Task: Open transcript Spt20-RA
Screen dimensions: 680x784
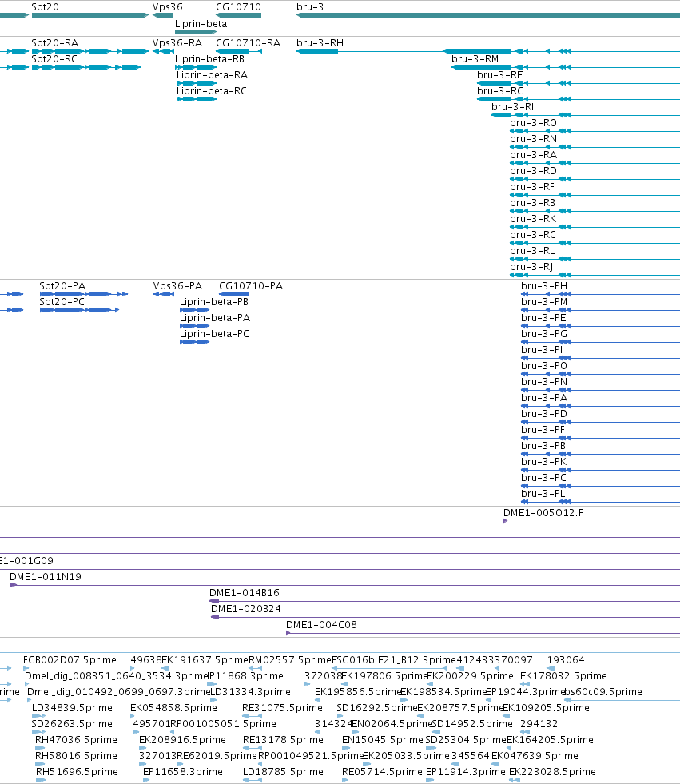Action: [x=55, y=43]
